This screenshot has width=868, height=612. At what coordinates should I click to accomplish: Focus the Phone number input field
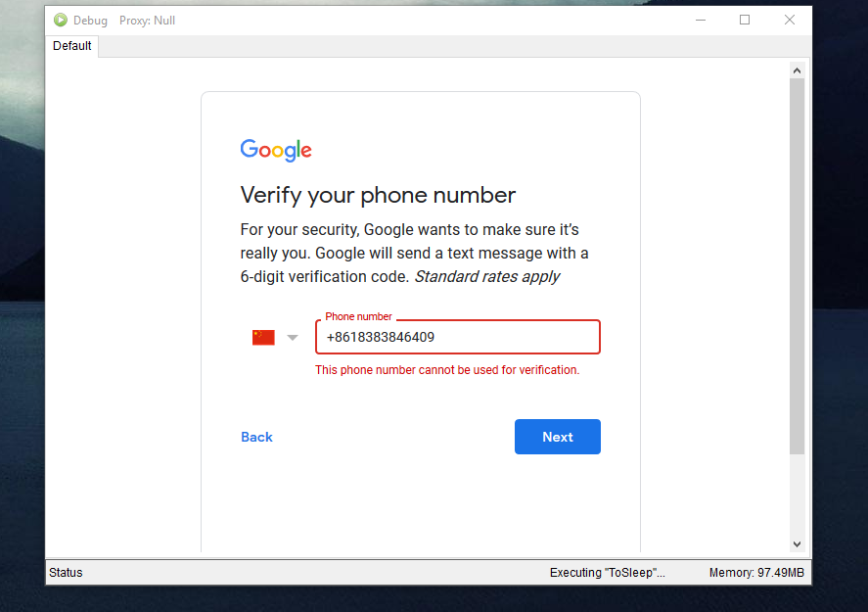coord(457,337)
